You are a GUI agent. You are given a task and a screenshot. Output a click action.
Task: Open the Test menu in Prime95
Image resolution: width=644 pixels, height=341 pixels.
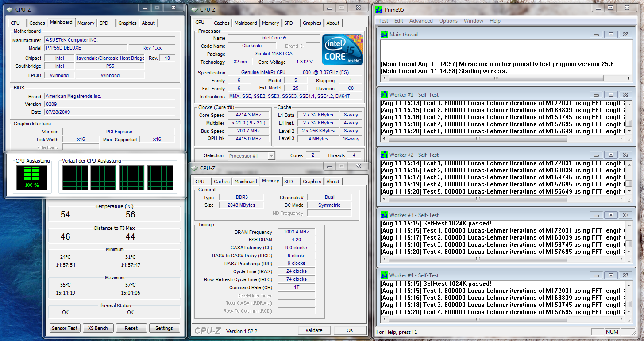coord(383,21)
